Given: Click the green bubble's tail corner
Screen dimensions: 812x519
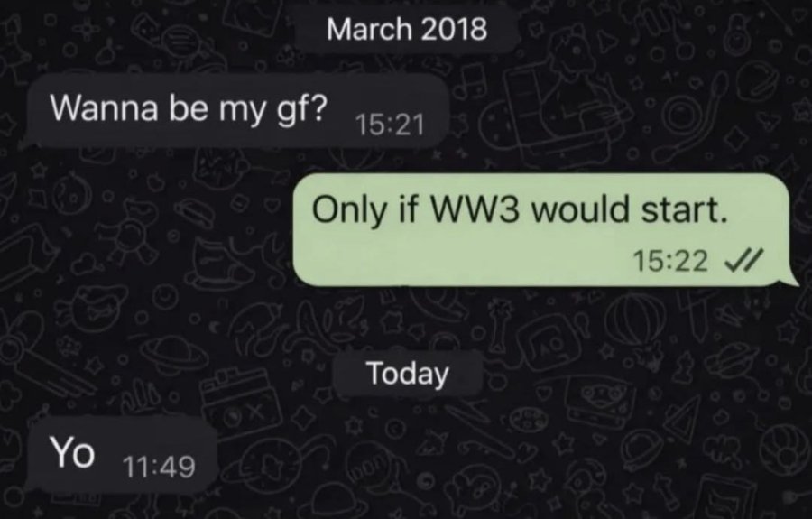Looking at the screenshot, I should tap(793, 280).
